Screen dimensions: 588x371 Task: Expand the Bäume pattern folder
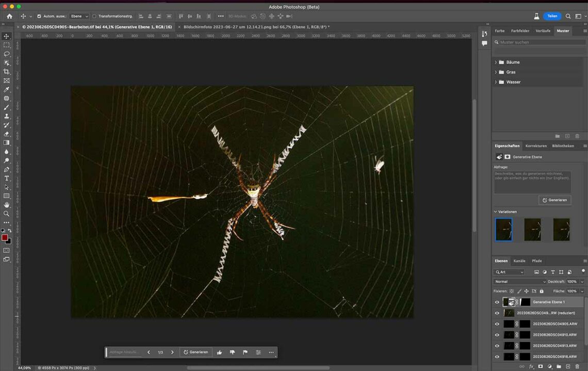pyautogui.click(x=496, y=62)
